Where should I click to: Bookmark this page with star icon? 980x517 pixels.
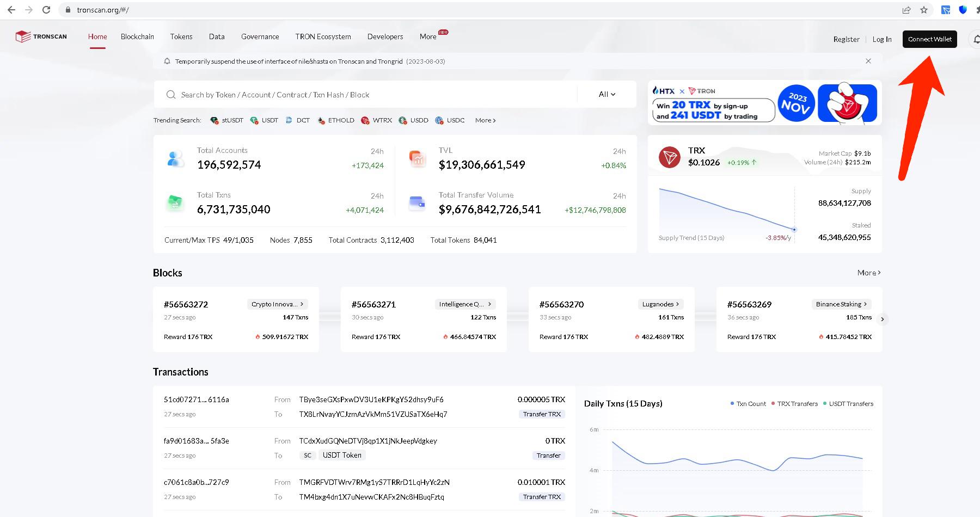[924, 10]
